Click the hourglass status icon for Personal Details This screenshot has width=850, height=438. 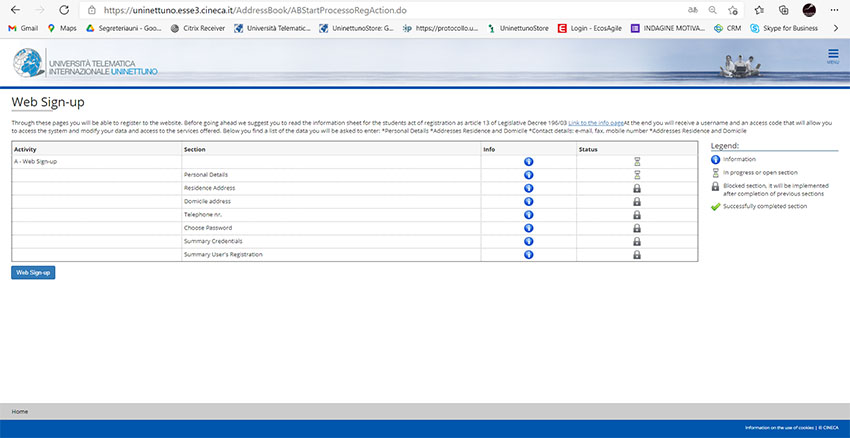[x=636, y=175]
